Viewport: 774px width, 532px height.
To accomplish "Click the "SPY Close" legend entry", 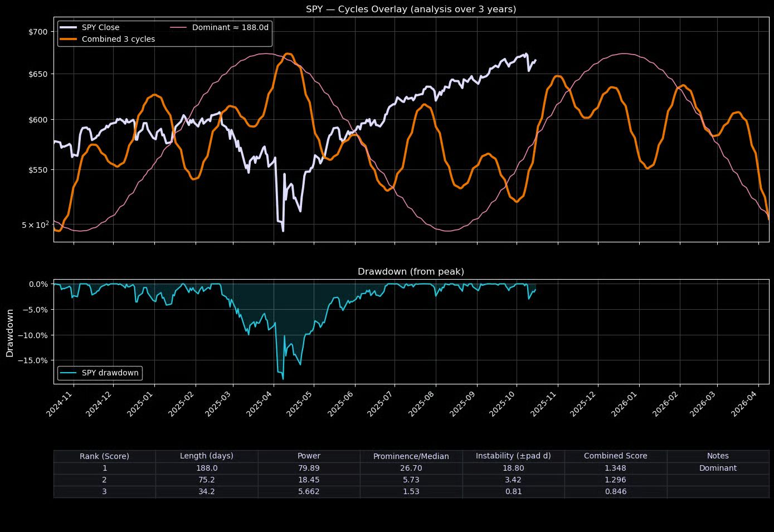I will (89, 27).
